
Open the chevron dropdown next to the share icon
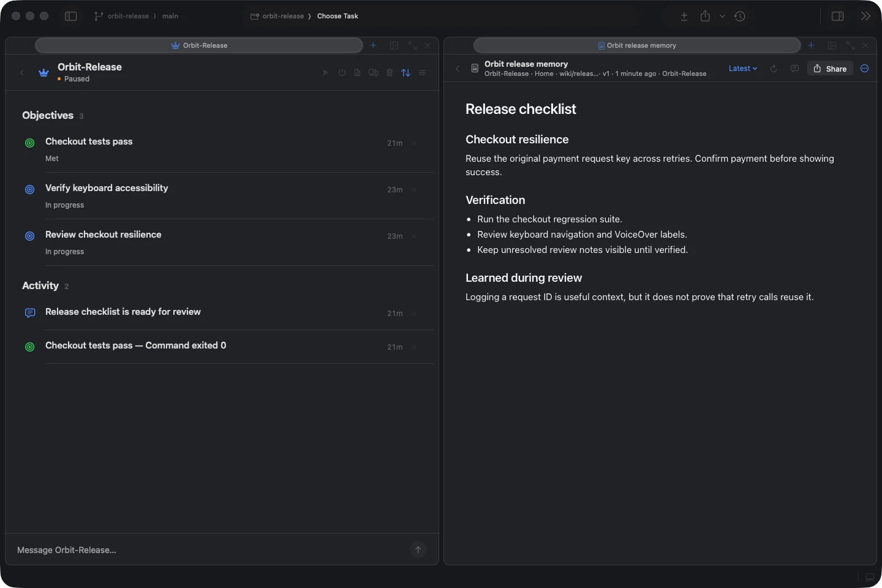[x=722, y=17]
